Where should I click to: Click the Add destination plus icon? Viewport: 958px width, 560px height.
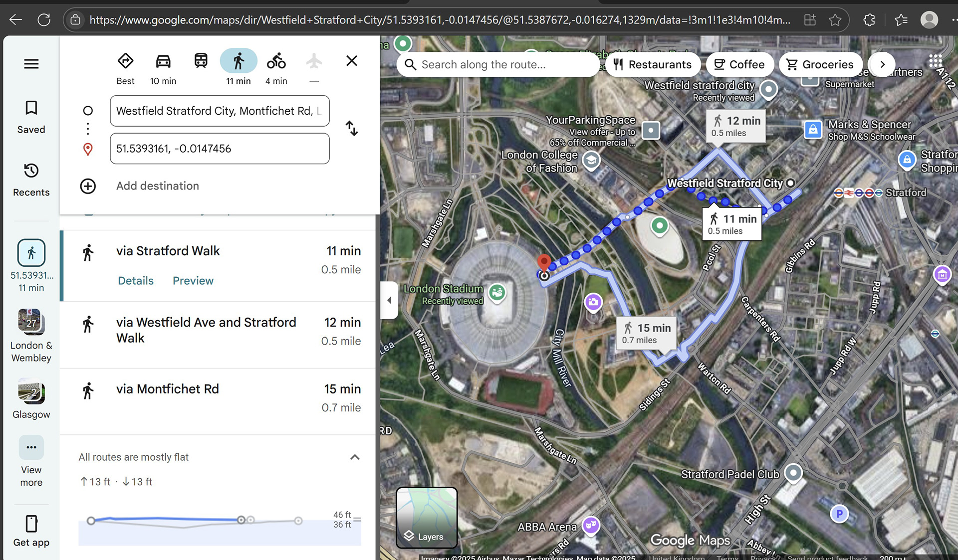click(88, 186)
